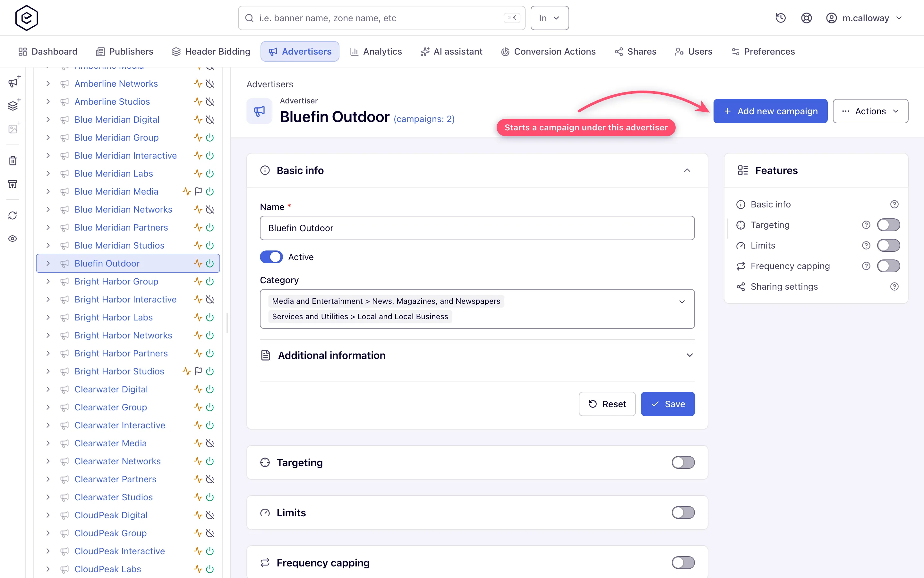
Task: Open the trash bin icon in sidebar
Action: tap(13, 161)
